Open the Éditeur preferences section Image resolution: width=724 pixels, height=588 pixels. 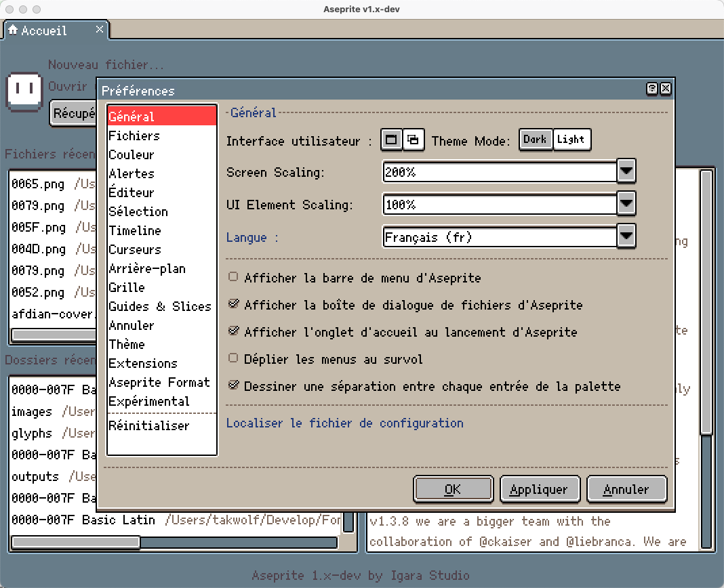coord(161,192)
